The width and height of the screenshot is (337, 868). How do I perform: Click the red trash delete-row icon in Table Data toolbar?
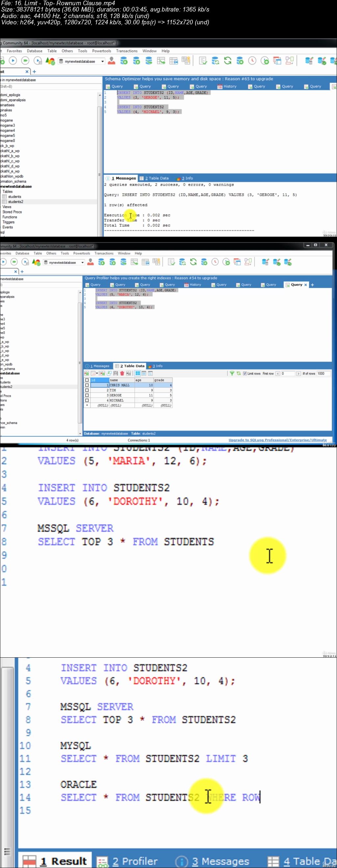[122, 373]
